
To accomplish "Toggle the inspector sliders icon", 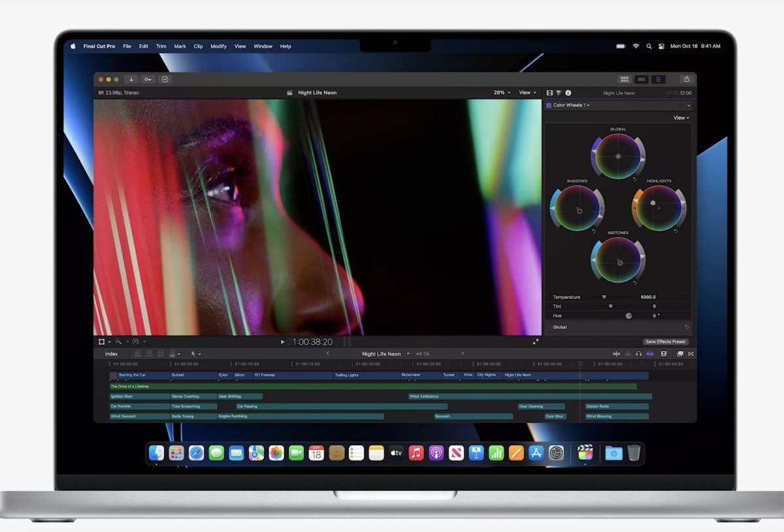I will (x=659, y=79).
